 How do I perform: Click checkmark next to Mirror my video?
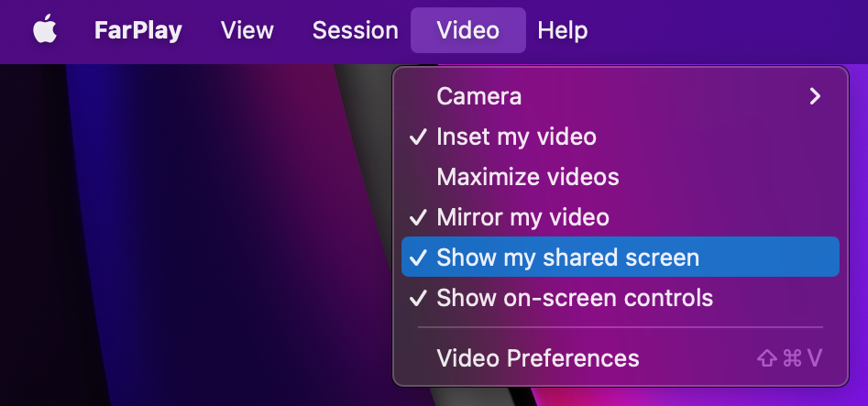[418, 218]
